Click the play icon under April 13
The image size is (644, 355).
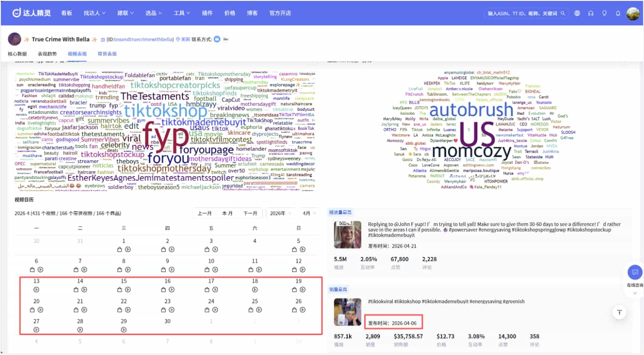[36, 290]
